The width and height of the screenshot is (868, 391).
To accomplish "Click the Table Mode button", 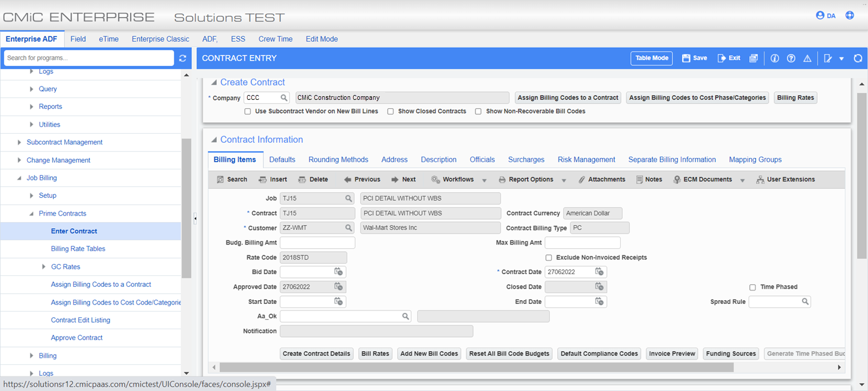I will click(x=652, y=58).
